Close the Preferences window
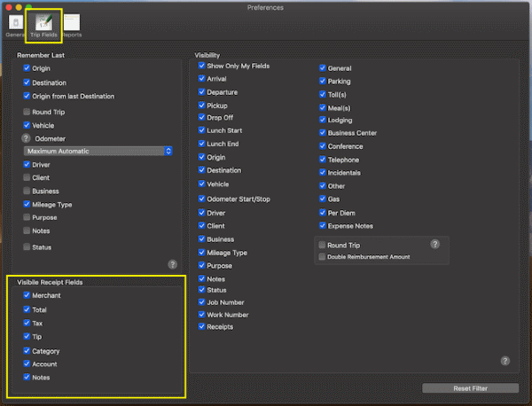This screenshot has height=406, width=532. click(9, 7)
